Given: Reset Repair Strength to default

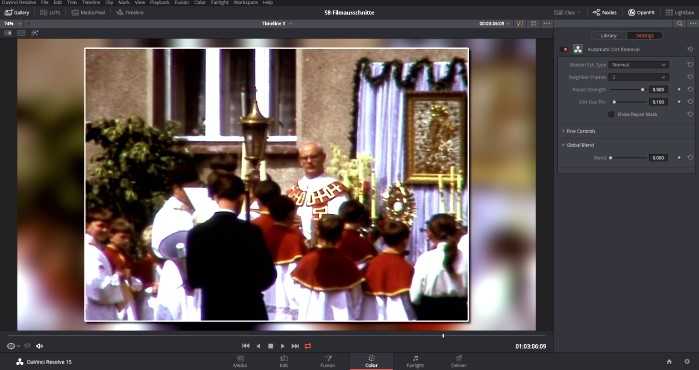Looking at the screenshot, I should click(x=690, y=90).
